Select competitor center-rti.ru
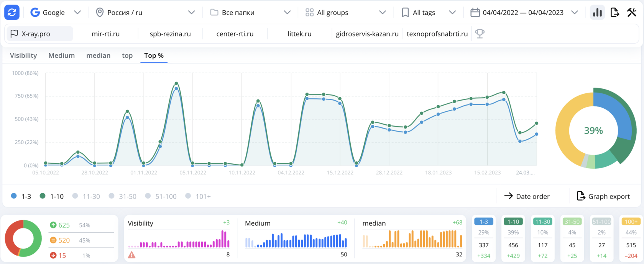The width and height of the screenshot is (644, 264). (x=235, y=34)
